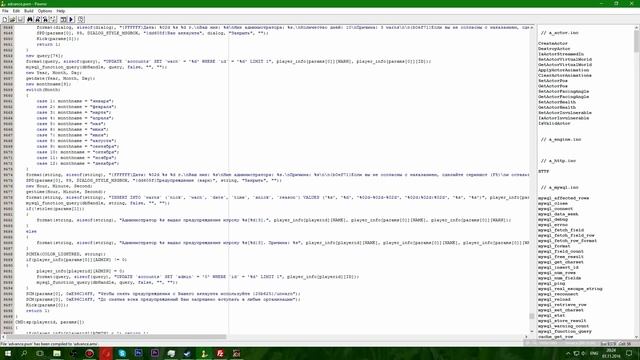Select mysql_format in the function list
The width and height of the screenshot is (640, 360).
pyautogui.click(x=554, y=246)
